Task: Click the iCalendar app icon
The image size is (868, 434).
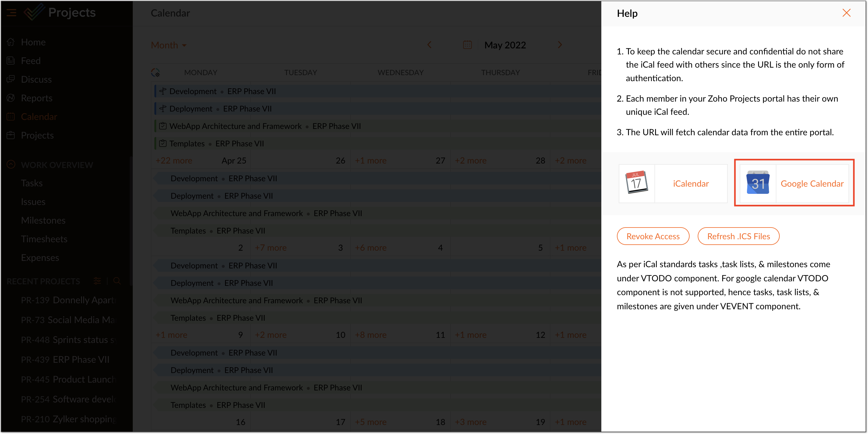Action: point(636,183)
